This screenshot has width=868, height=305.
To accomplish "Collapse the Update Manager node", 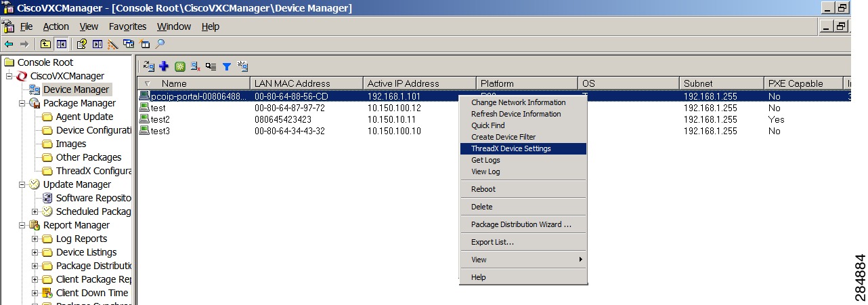I will 22,184.
